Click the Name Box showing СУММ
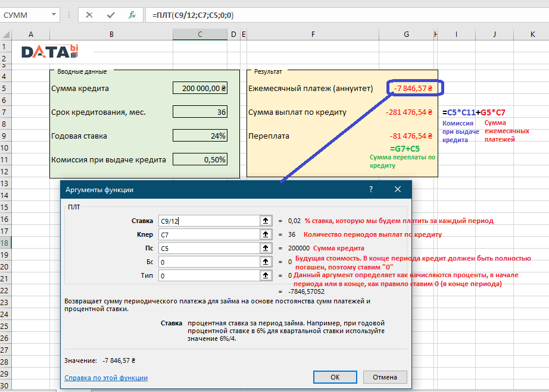The width and height of the screenshot is (549, 392). pos(25,15)
